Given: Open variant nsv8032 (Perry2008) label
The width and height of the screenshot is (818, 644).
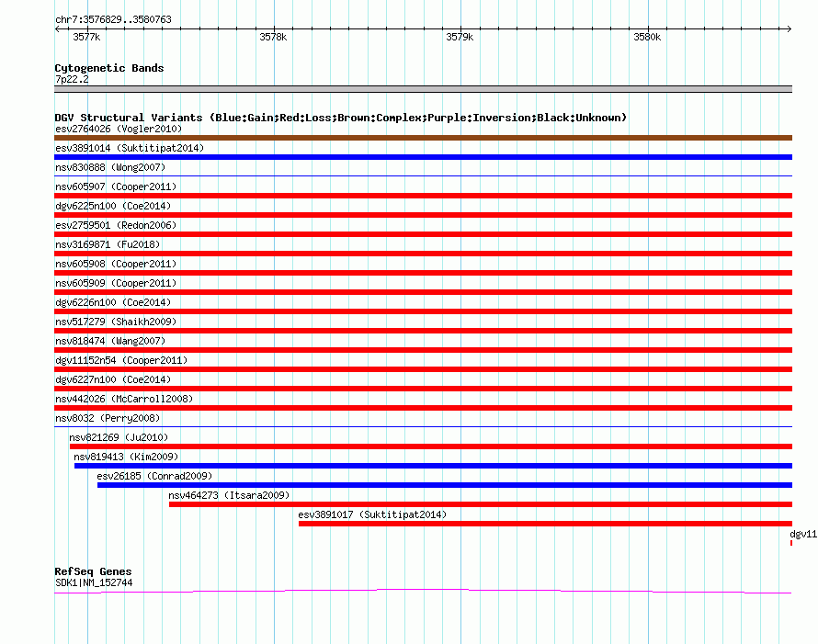Looking at the screenshot, I should click(108, 418).
